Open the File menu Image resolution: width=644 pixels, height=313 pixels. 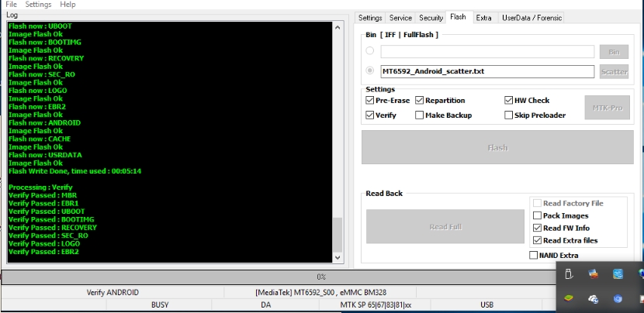pos(11,5)
